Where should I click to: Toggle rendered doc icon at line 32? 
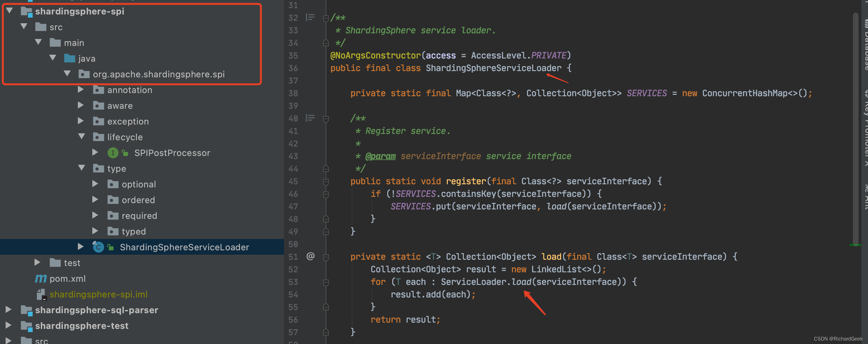click(310, 17)
